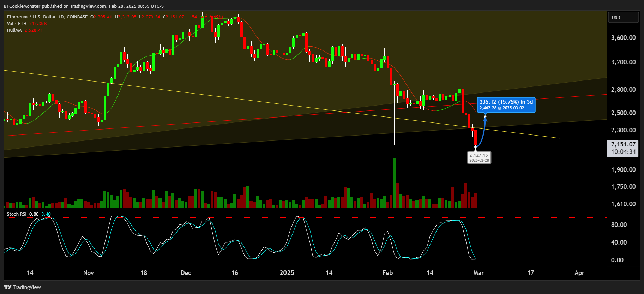Click the 1,610.00 price axis label
The image size is (644, 294).
623,204
